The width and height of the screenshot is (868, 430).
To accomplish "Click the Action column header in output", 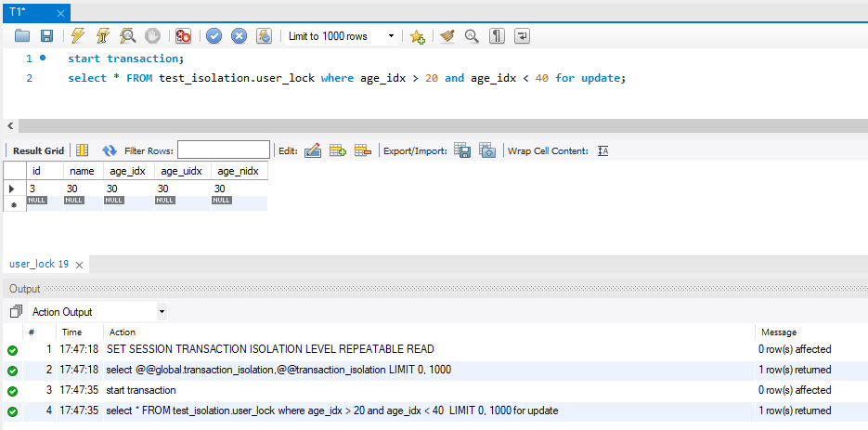I will 123,332.
